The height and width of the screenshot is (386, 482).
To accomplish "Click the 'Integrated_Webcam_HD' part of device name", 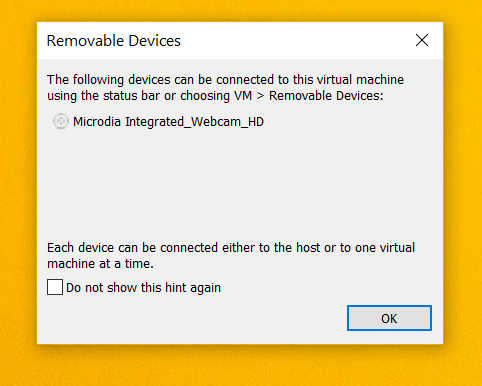I will (x=194, y=122).
